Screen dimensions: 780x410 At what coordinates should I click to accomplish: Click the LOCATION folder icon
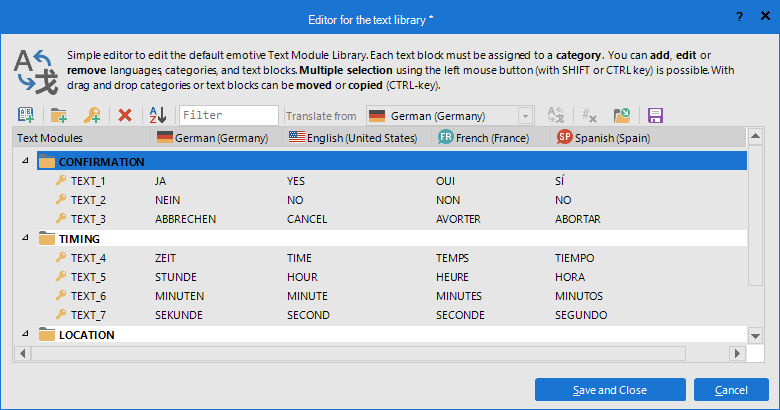click(47, 334)
